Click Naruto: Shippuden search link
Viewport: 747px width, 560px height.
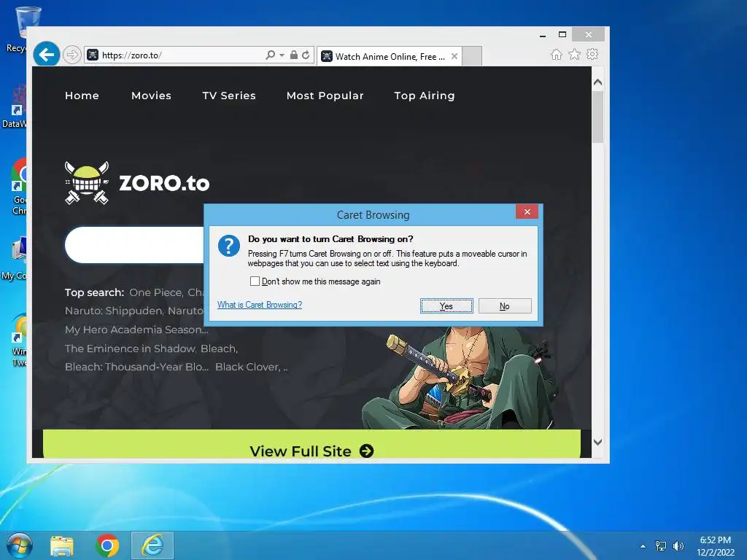click(115, 311)
